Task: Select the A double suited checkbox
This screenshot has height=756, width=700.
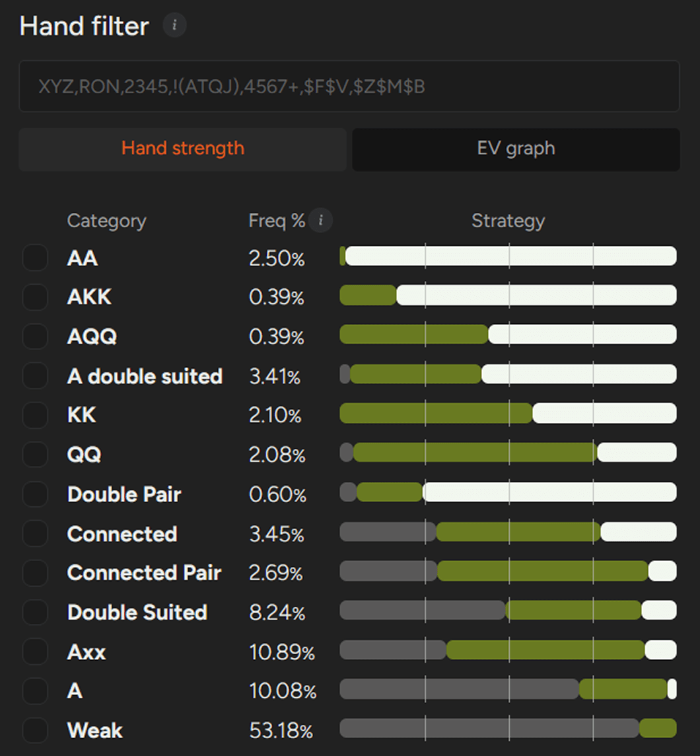Action: point(35,375)
